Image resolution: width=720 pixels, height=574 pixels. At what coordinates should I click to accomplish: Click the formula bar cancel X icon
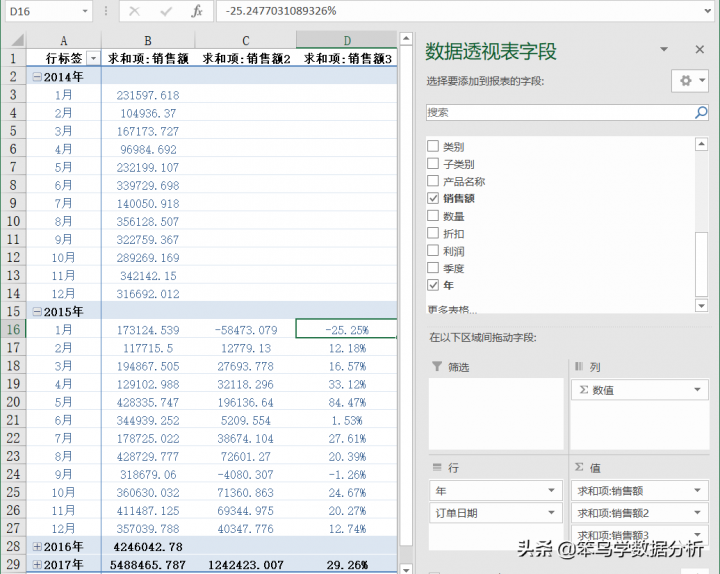click(134, 11)
